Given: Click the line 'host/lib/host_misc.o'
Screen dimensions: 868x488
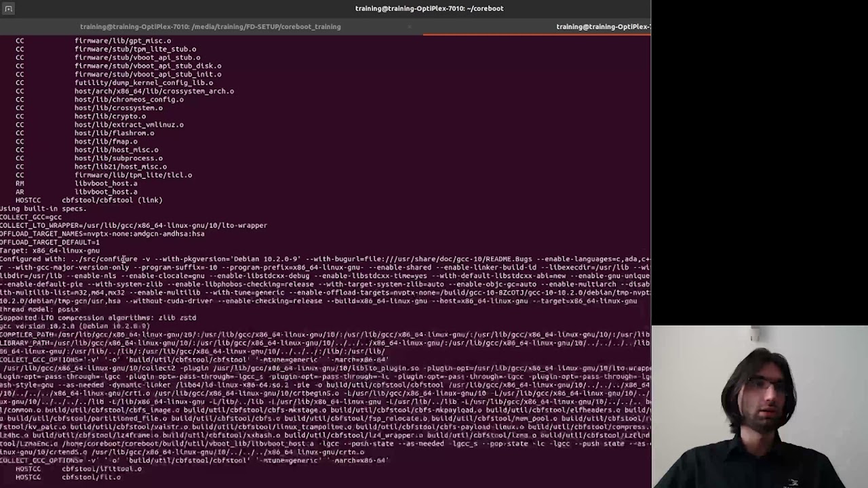Looking at the screenshot, I should point(117,150).
